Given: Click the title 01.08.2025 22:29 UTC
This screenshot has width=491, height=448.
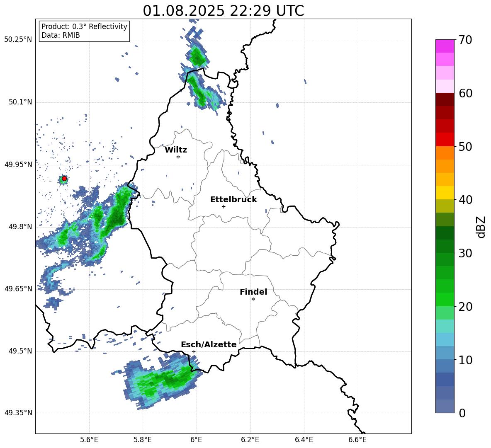Looking at the screenshot, I should (x=223, y=11).
